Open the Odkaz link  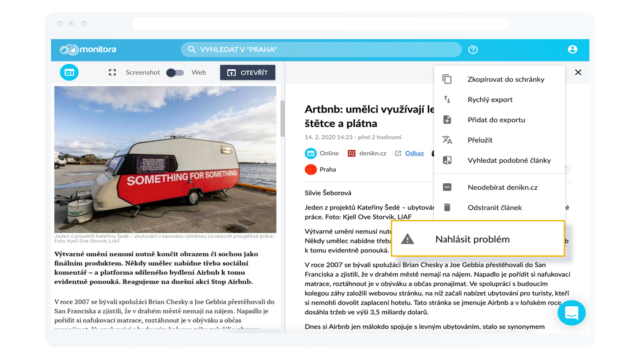click(x=414, y=153)
